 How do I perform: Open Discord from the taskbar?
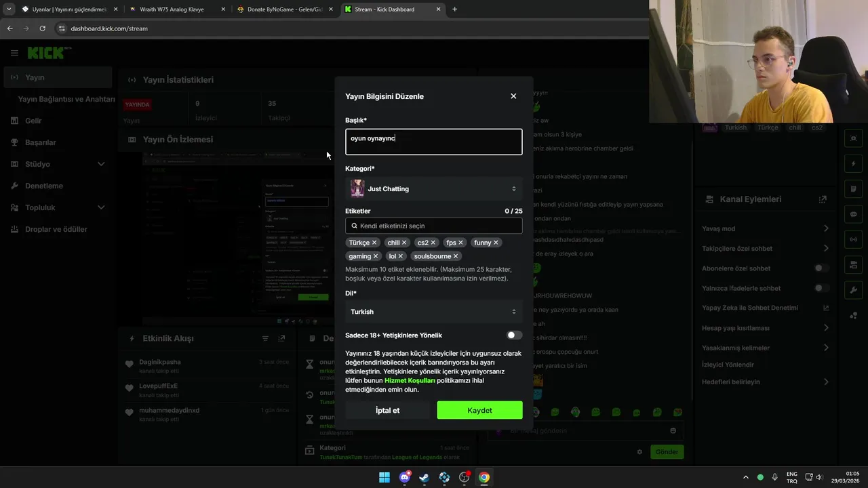click(x=405, y=477)
